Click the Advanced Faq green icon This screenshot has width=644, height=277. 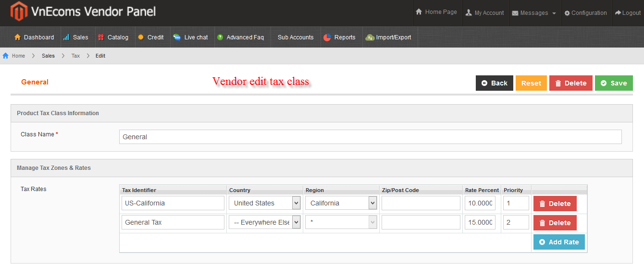click(x=220, y=37)
